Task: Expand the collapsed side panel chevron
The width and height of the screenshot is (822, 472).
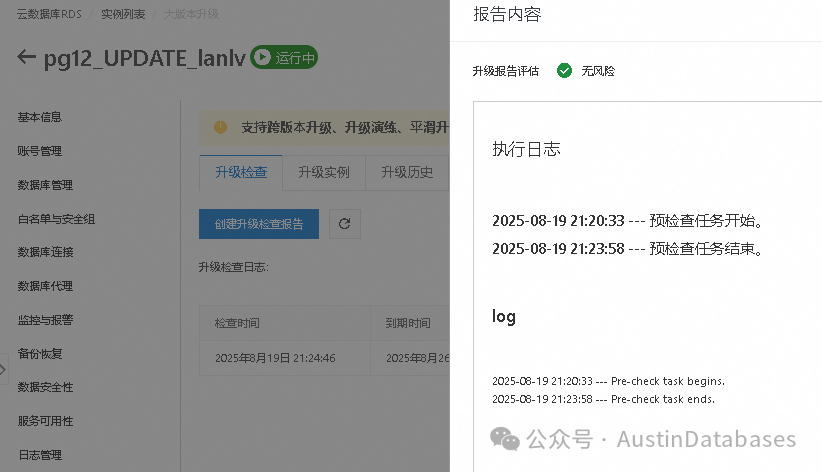Action: pyautogui.click(x=3, y=369)
